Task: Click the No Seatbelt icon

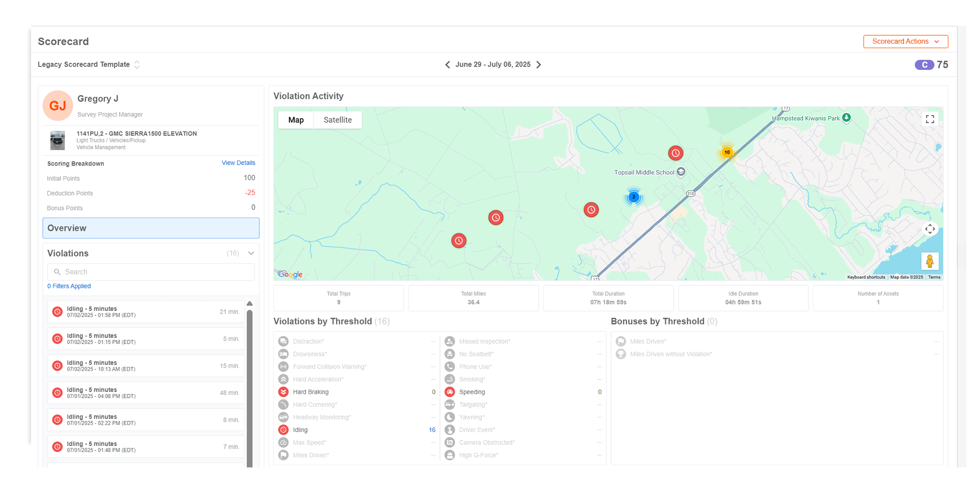Action: click(450, 354)
